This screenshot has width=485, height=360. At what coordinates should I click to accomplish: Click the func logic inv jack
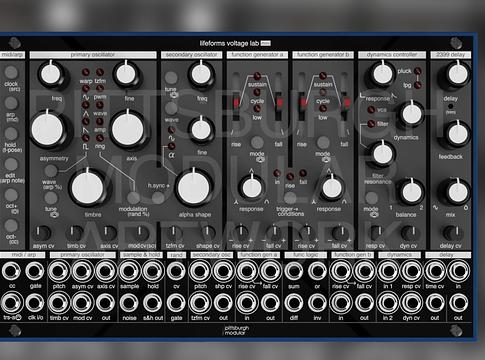pyautogui.click(x=317, y=303)
